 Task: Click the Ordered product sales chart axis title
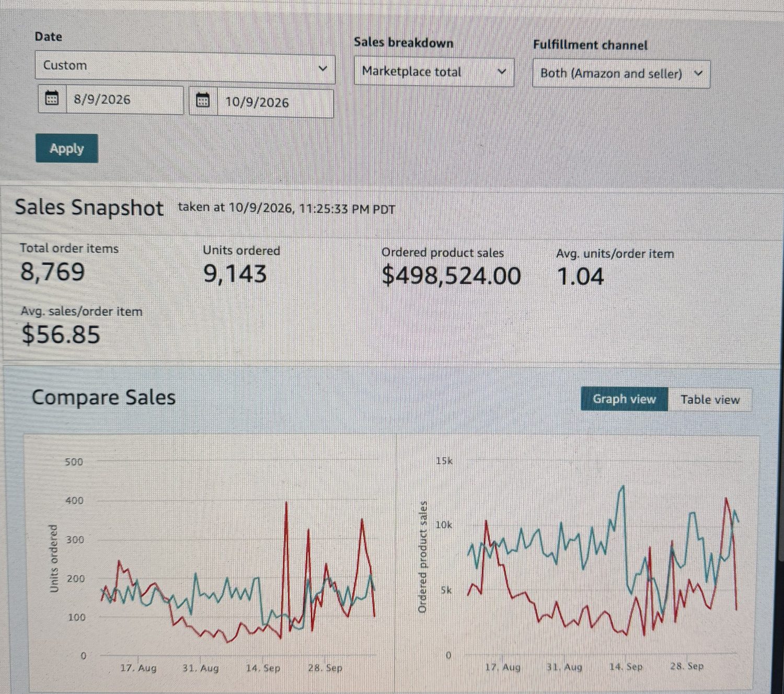422,557
